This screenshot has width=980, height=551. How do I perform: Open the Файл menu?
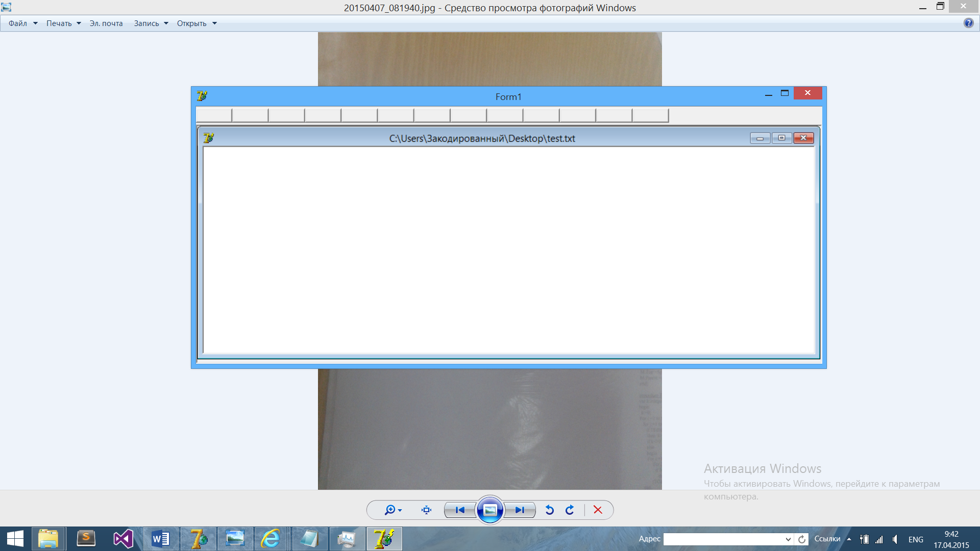tap(18, 23)
